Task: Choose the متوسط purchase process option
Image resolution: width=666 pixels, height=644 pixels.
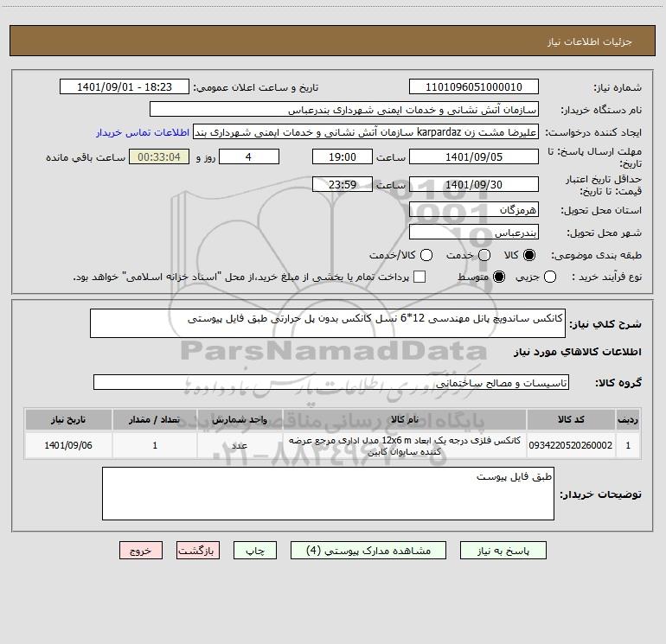Action: [499, 277]
